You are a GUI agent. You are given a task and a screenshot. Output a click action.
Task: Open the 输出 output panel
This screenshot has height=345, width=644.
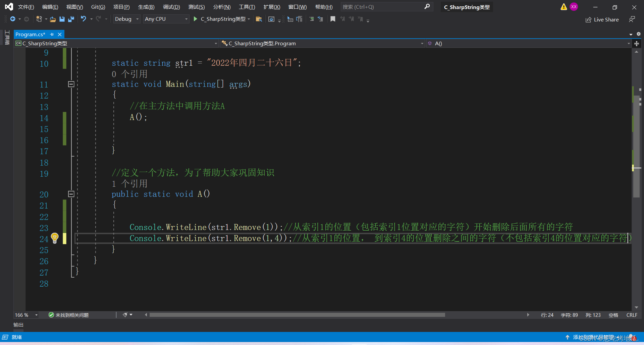coord(18,325)
